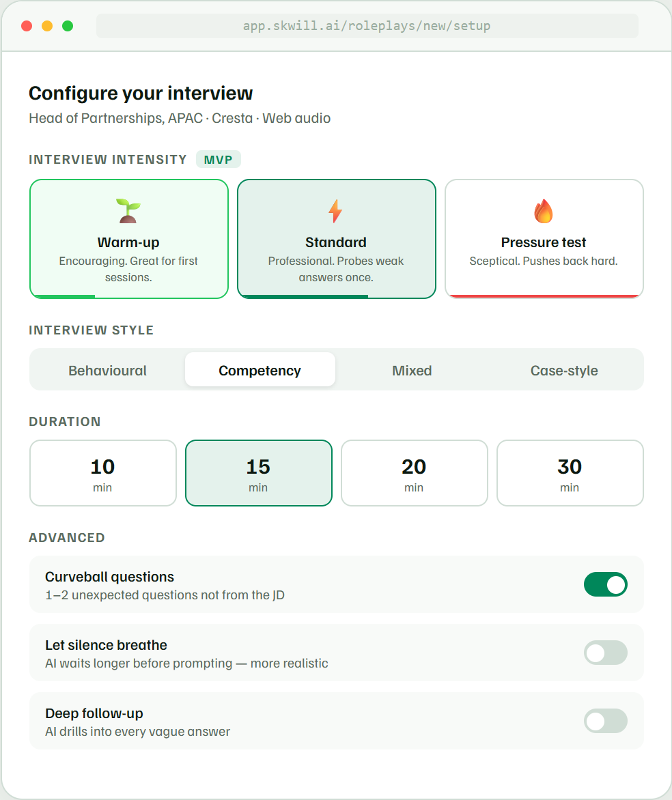The image size is (672, 800).
Task: Select the Mixed interview style
Action: (x=412, y=370)
